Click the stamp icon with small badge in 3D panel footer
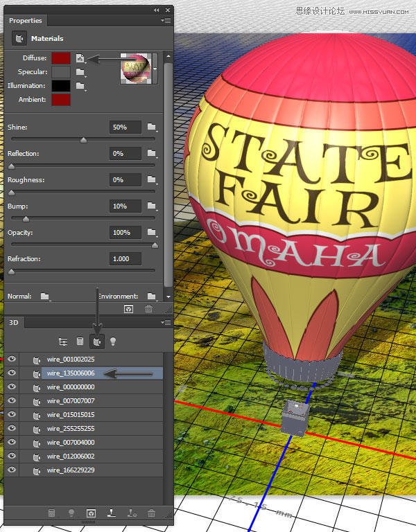The width and height of the screenshot is (416, 532). point(132,513)
